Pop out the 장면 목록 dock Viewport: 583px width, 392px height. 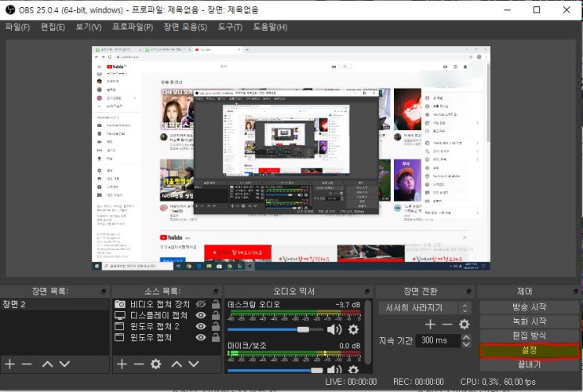(x=104, y=292)
